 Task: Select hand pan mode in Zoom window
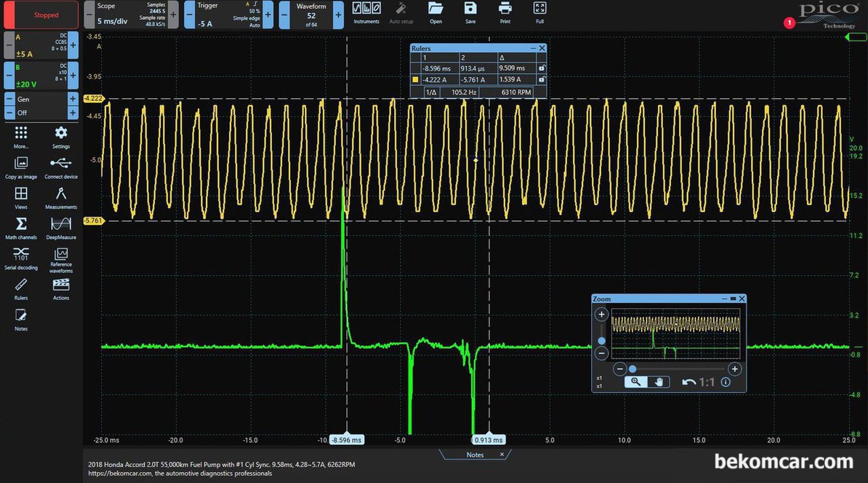click(659, 382)
